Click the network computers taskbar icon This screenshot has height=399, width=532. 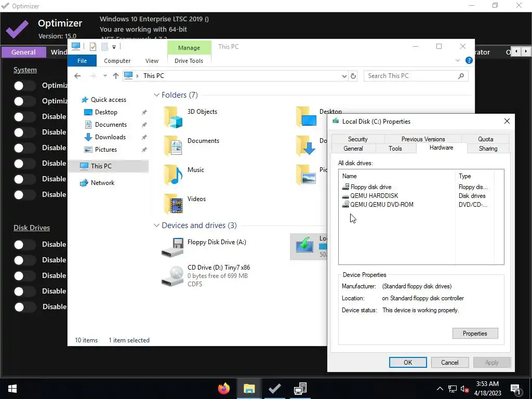coord(300,389)
